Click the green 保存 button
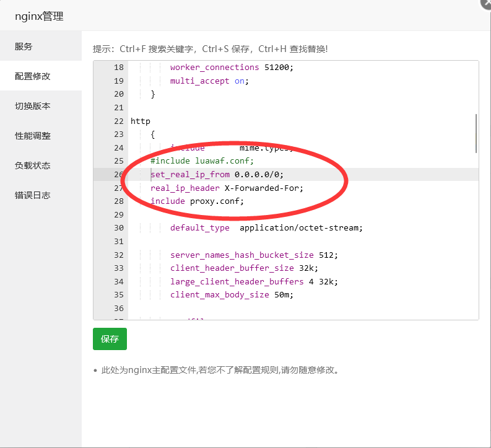491x448 pixels. click(x=110, y=339)
